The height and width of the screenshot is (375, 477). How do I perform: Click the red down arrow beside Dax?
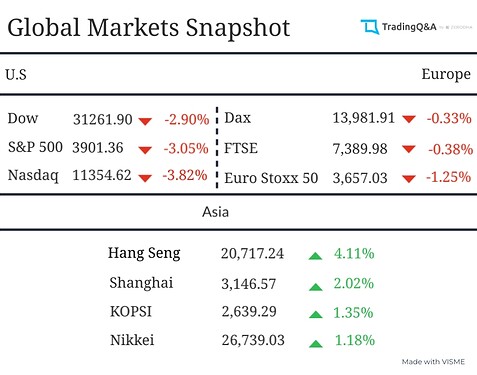[409, 119]
